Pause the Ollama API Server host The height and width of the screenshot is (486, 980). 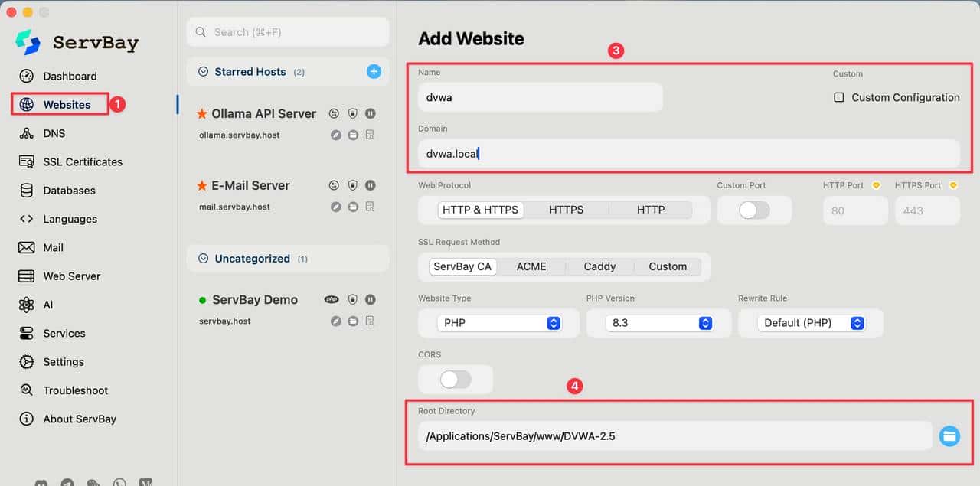coord(371,113)
